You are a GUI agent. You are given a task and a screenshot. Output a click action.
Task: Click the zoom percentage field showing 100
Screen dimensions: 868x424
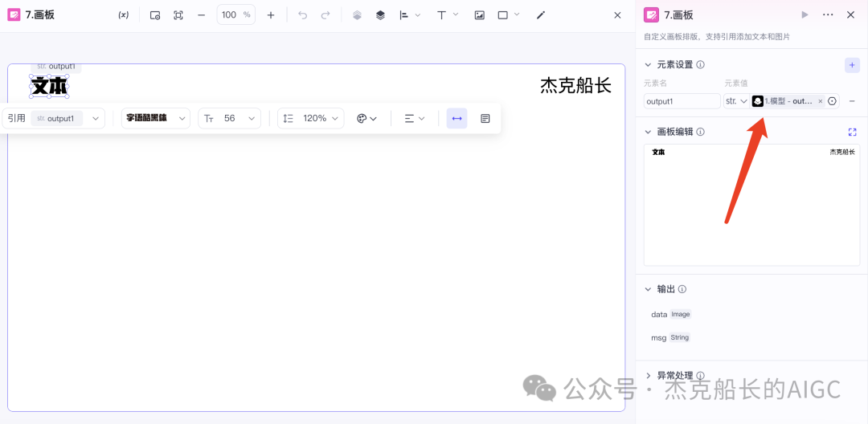235,15
